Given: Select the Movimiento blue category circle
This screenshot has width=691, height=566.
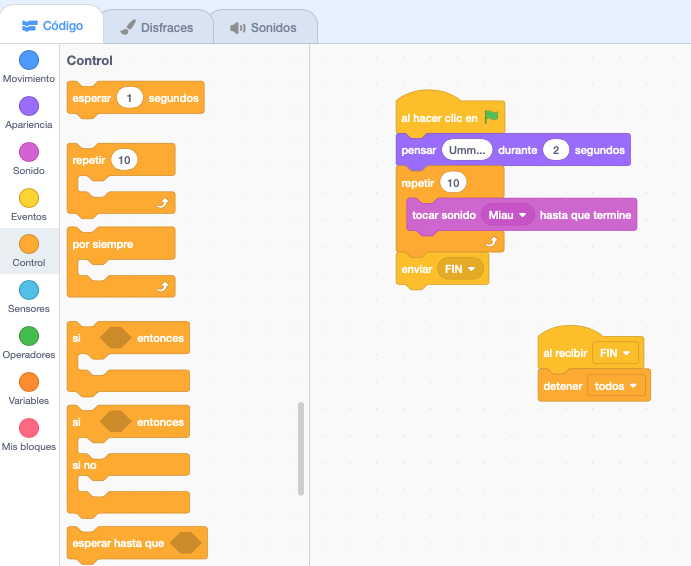Looking at the screenshot, I should [x=29, y=61].
